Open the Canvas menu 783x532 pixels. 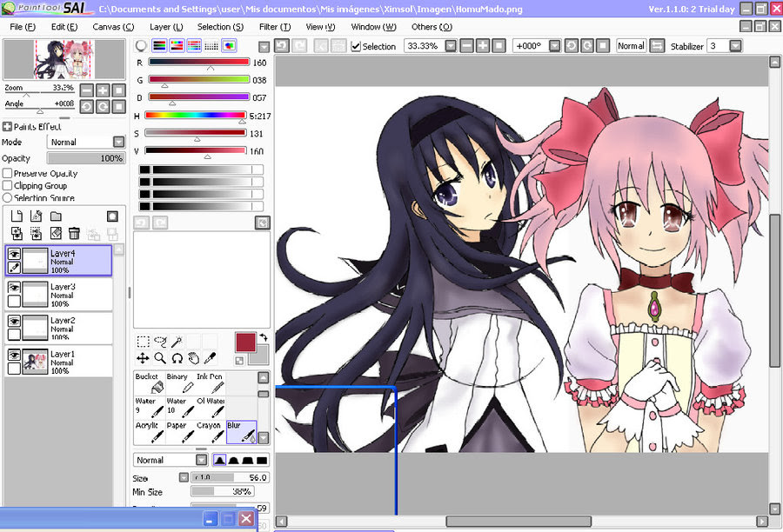pos(113,26)
